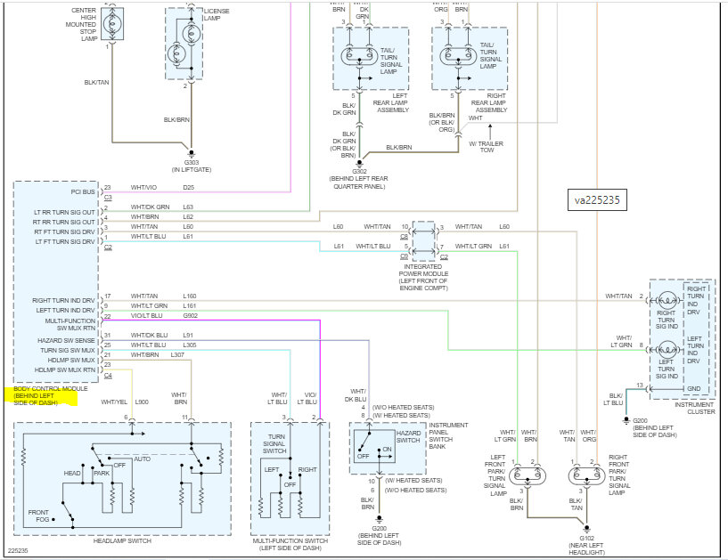This screenshot has height=560, width=728.
Task: Click the G102 near left headlight label
Action: click(x=587, y=546)
